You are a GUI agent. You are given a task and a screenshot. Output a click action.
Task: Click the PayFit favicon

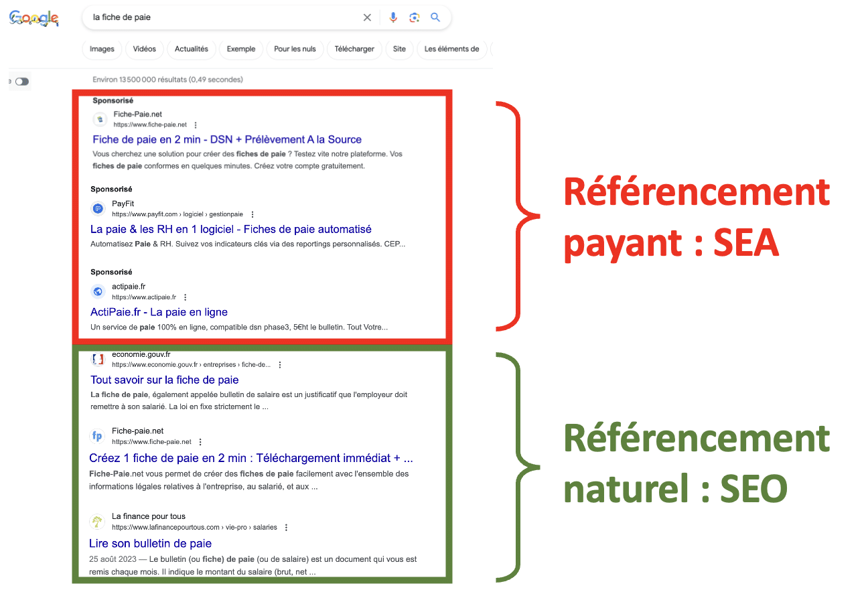tap(98, 208)
